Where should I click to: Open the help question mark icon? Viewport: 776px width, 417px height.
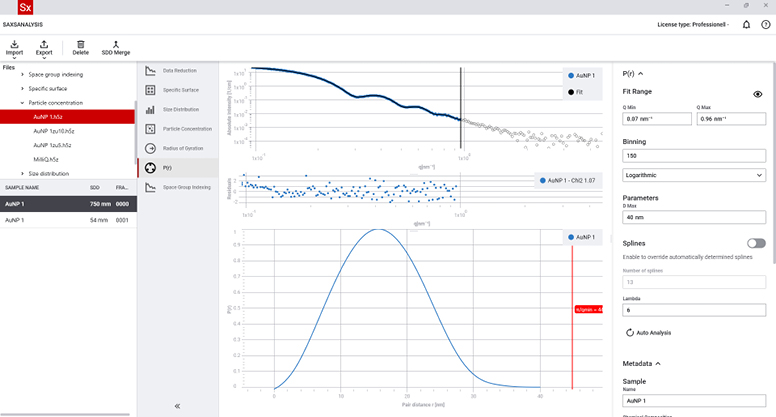765,24
